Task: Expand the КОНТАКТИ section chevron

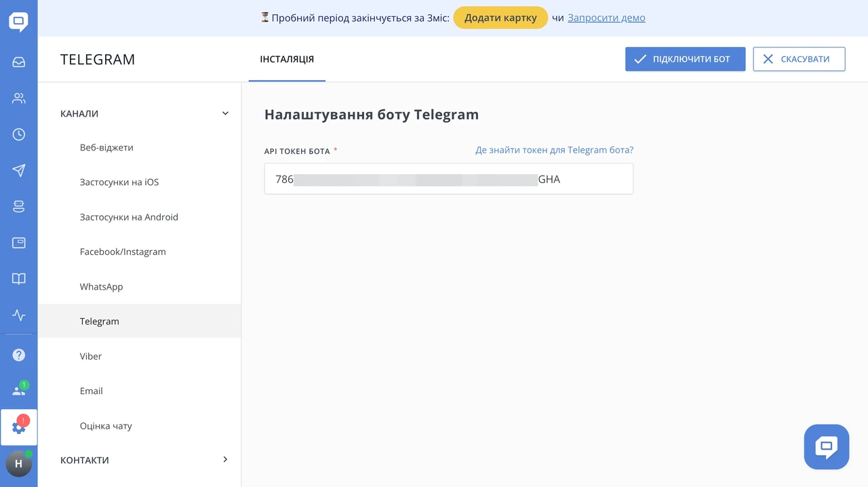Action: pos(226,460)
